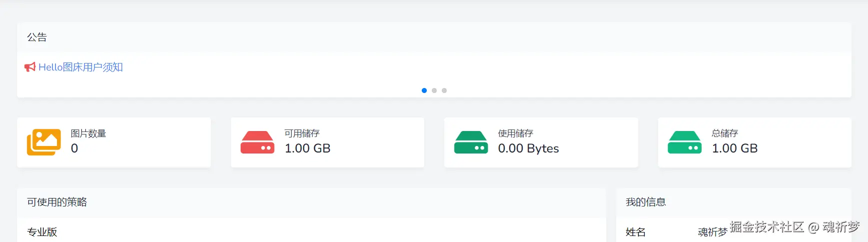Click the red megaphone announcement icon
The image size is (868, 242).
pos(30,67)
